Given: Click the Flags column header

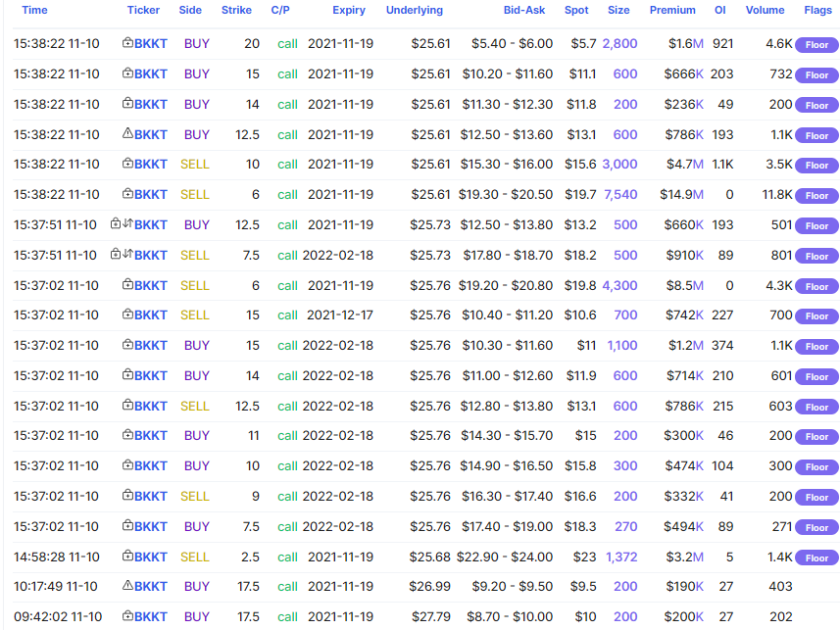Looking at the screenshot, I should point(817,10).
